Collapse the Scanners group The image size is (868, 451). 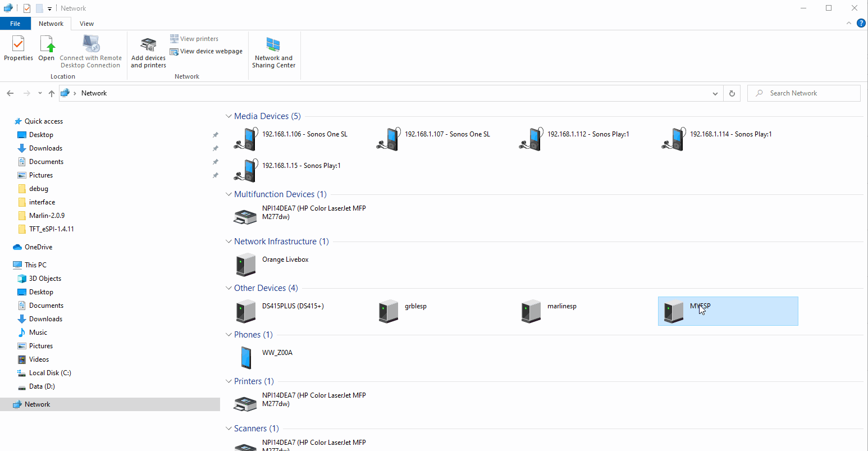coord(229,429)
